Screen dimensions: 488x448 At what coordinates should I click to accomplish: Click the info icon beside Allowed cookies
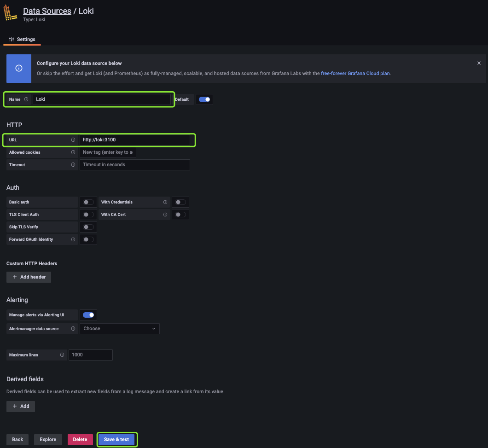tap(73, 152)
